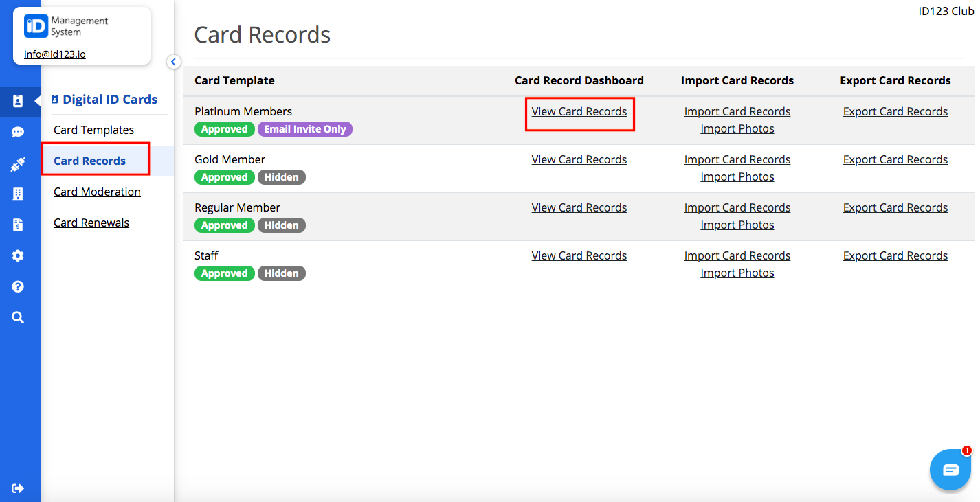Click the Email Invite Only badge on Platinum Members

click(x=305, y=128)
